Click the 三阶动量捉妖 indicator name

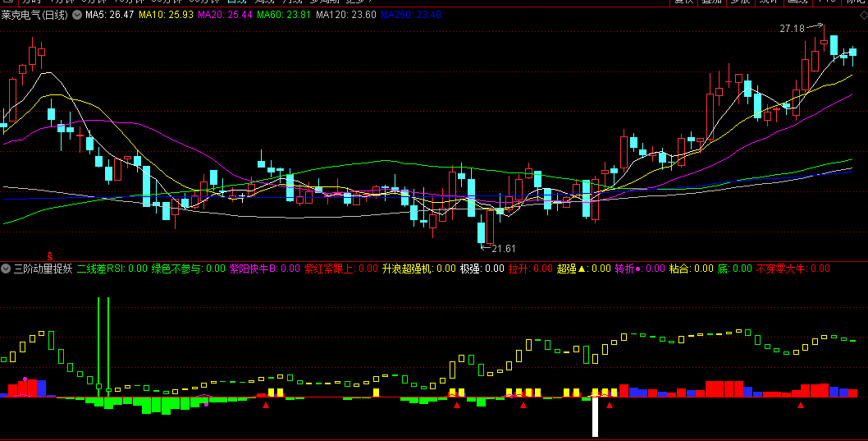click(x=43, y=269)
